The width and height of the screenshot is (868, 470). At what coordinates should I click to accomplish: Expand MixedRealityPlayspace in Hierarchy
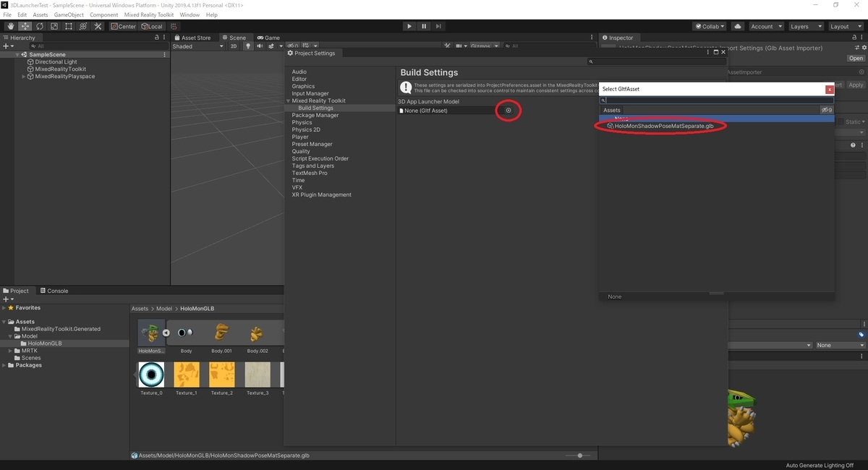point(24,76)
